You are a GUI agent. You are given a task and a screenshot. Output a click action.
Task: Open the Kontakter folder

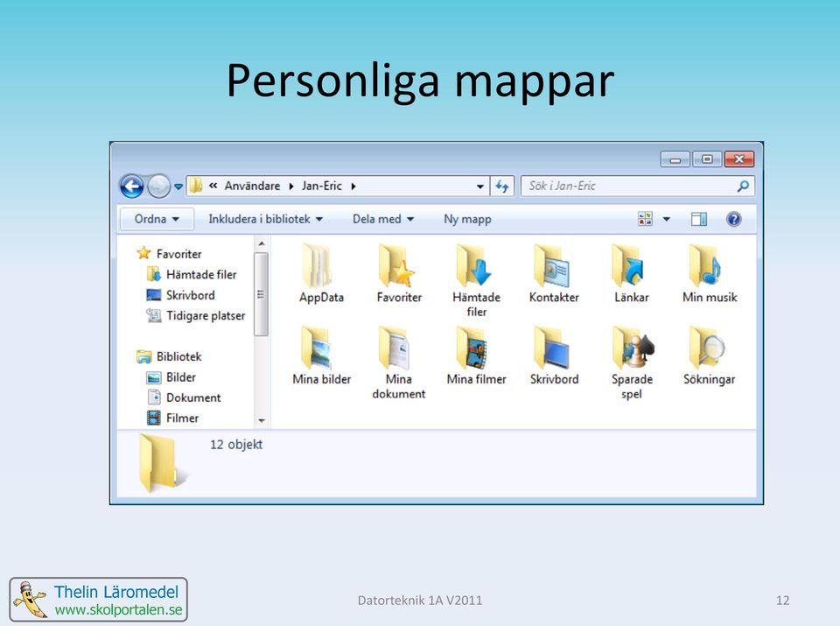554,274
